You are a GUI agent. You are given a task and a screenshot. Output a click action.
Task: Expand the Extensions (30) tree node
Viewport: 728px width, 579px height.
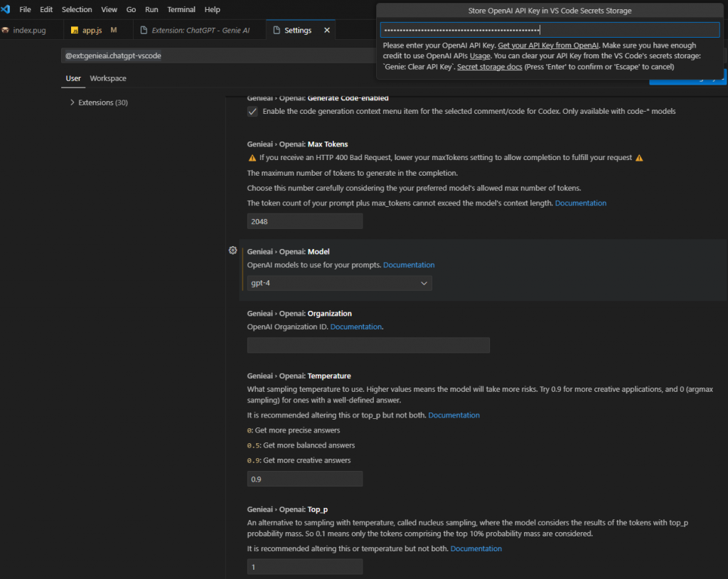72,102
